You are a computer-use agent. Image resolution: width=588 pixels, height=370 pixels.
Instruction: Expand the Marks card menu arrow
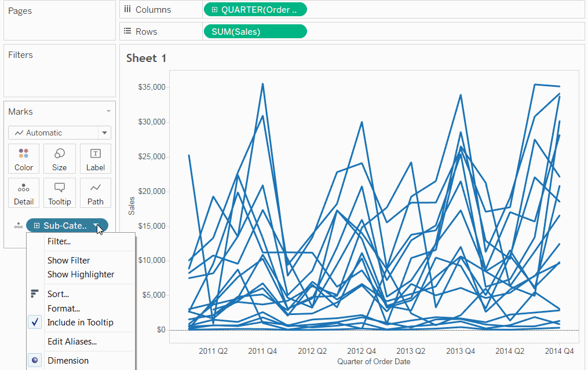(108, 111)
